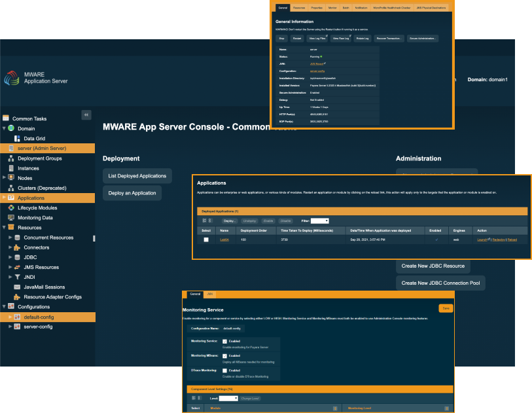The width and height of the screenshot is (532, 413).
Task: Click the JDBC database icon
Action: pyautogui.click(x=17, y=257)
